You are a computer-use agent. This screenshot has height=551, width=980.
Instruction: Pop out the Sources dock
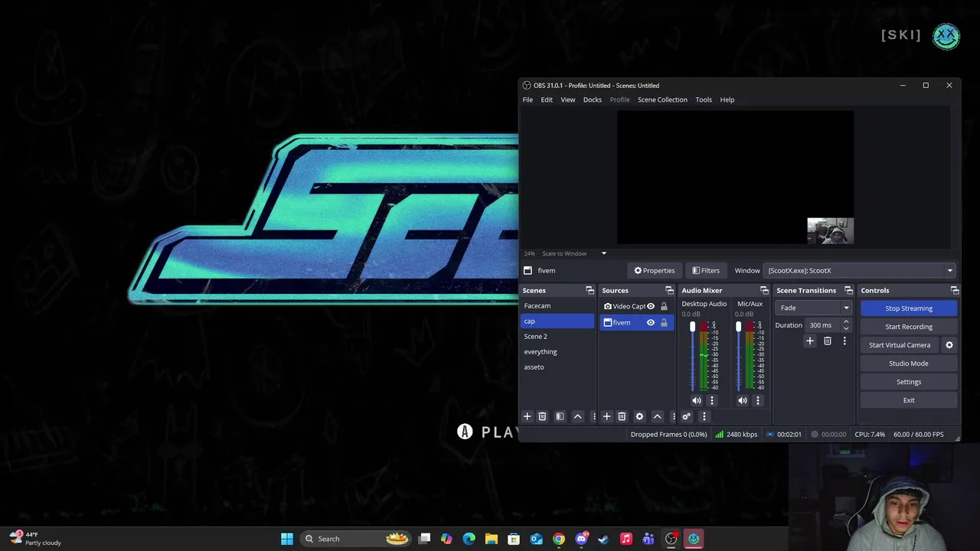pos(669,290)
